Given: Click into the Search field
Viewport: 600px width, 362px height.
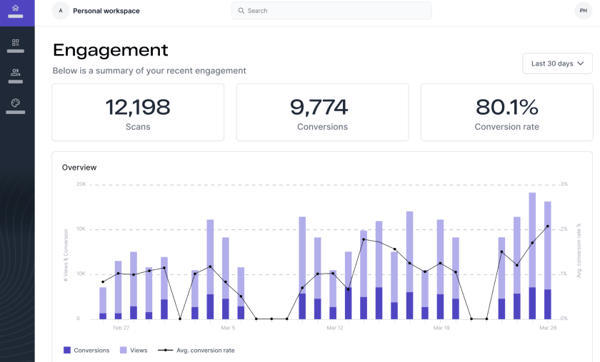Looking at the screenshot, I should pyautogui.click(x=331, y=11).
